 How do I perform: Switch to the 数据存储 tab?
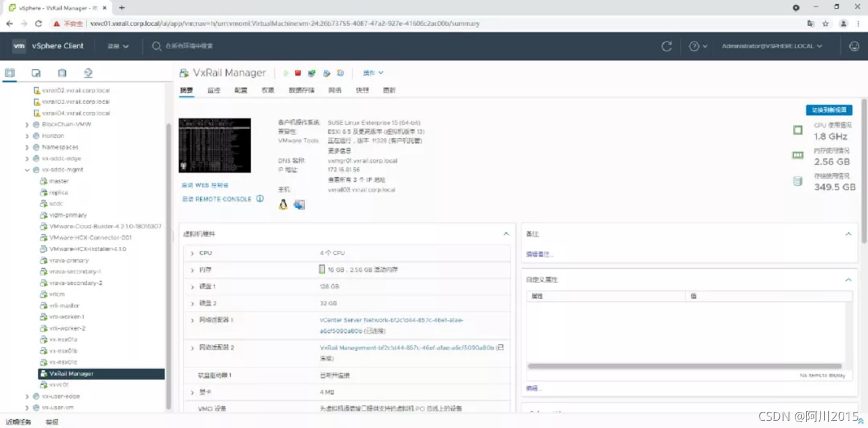[302, 90]
